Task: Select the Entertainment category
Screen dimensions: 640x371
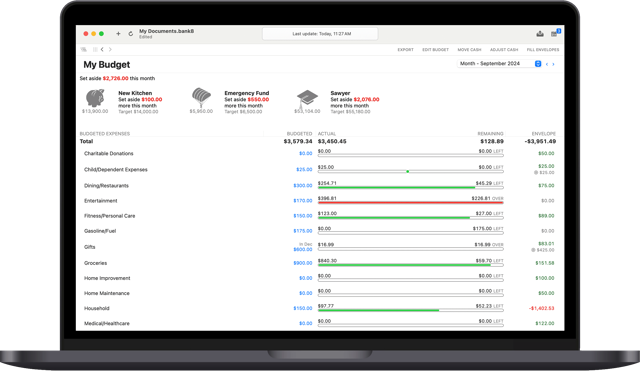Action: tap(100, 200)
